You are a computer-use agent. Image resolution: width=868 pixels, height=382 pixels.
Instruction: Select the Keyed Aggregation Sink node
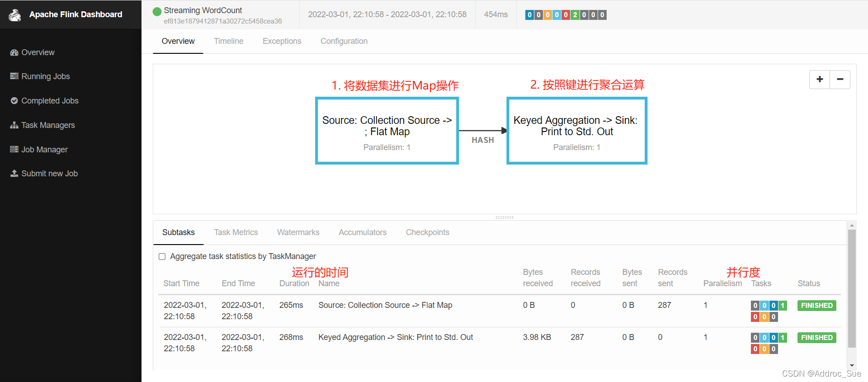(x=577, y=131)
